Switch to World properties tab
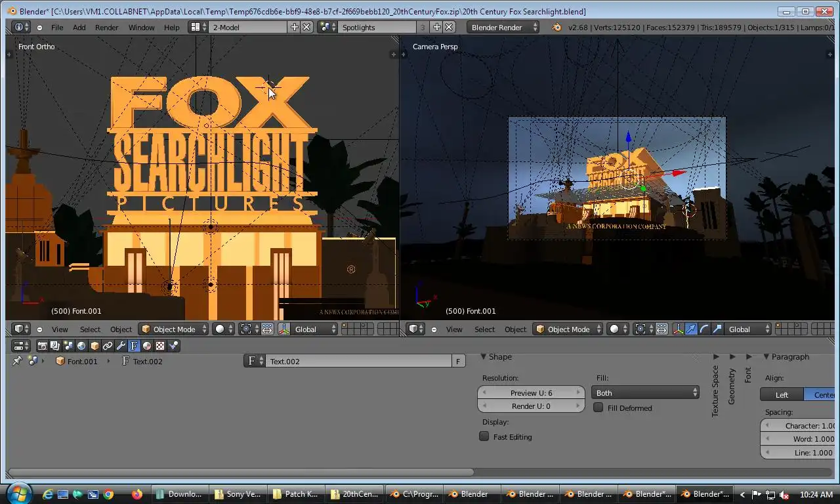Viewport: 840px width, 504px height. coord(81,346)
